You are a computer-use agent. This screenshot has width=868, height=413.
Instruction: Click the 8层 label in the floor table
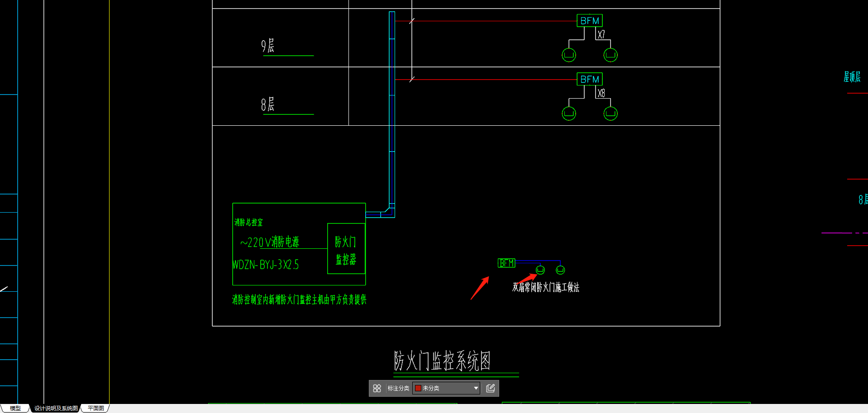(268, 104)
